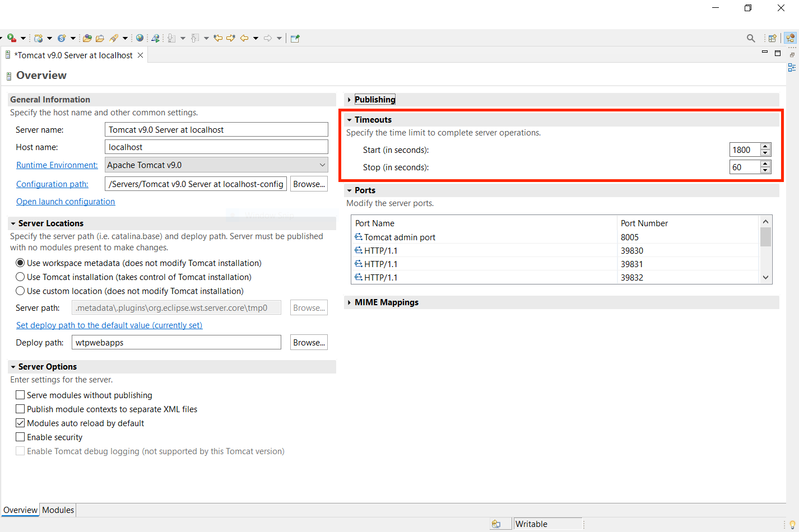This screenshot has width=799, height=532.
Task: Click the New Servlet toolbar icon
Action: pyautogui.click(x=62, y=38)
